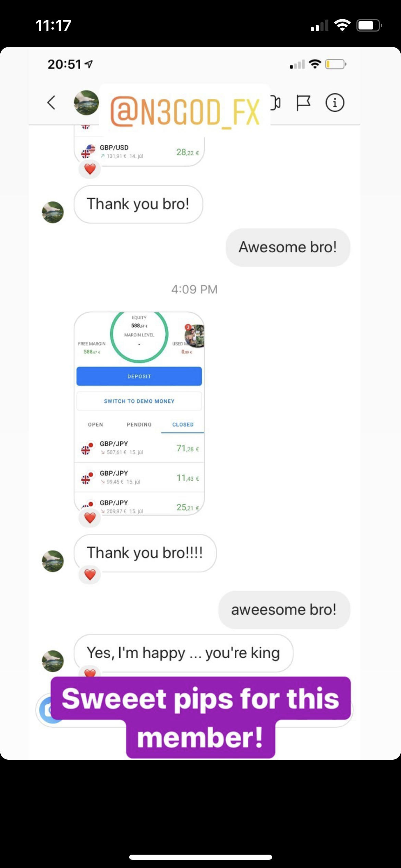The width and height of the screenshot is (401, 868).
Task: Open avatar beside 'Yes, I'm happy' message
Action: [x=53, y=661]
